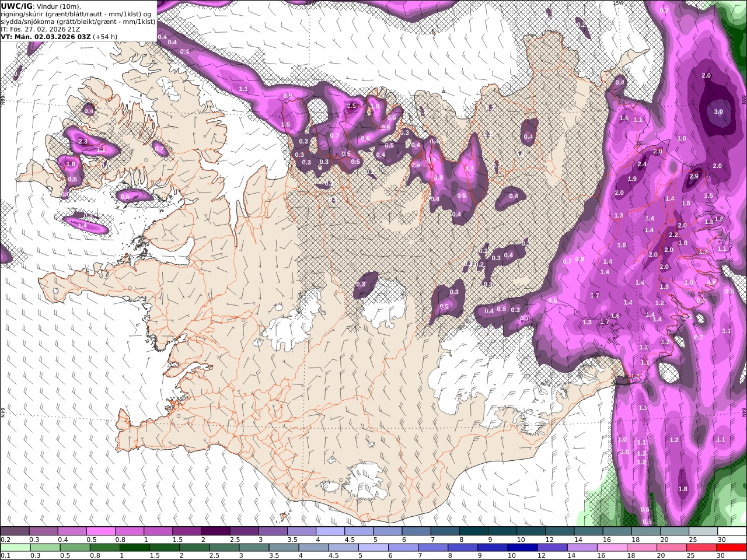
Task: Click the 2.3 value in the Westfjords
Action: pos(83,141)
